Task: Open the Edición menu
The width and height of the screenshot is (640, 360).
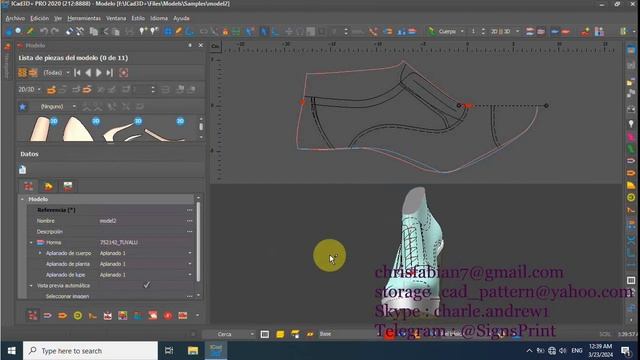Action: [x=40, y=18]
